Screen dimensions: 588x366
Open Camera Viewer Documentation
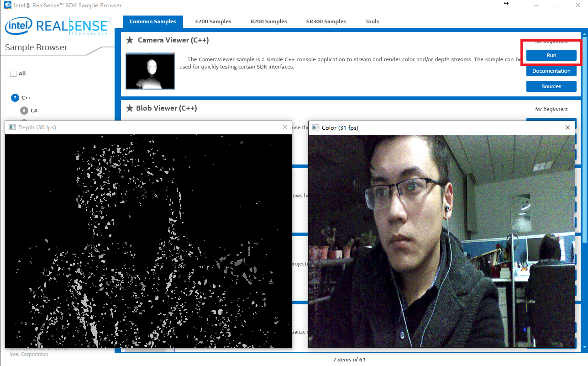[551, 71]
